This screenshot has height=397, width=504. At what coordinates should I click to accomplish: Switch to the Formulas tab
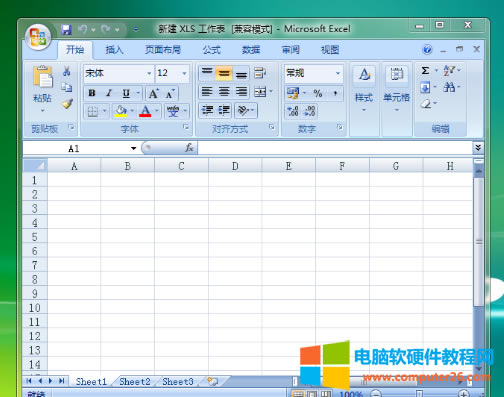click(211, 50)
